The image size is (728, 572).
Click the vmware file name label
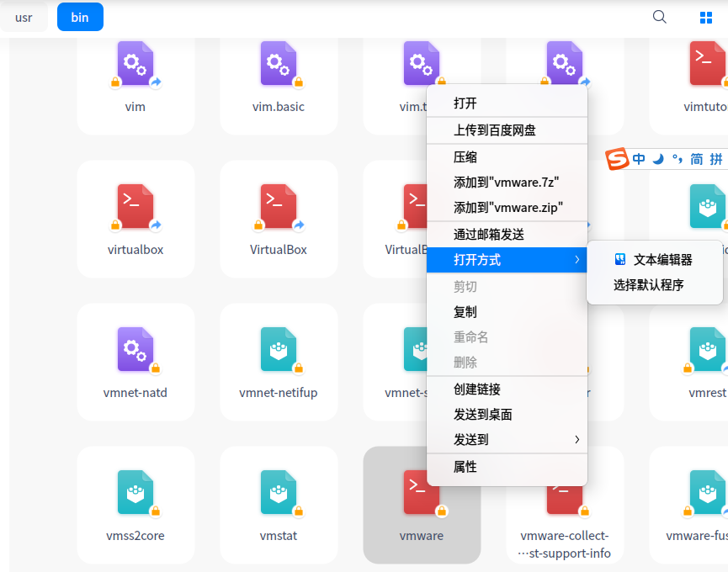pos(422,536)
